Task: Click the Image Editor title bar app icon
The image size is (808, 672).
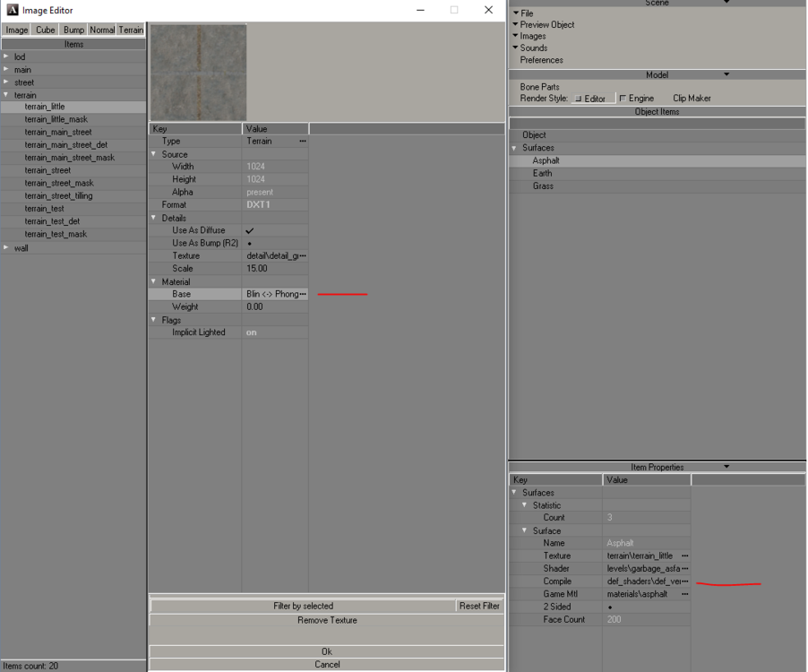Action: (12, 10)
